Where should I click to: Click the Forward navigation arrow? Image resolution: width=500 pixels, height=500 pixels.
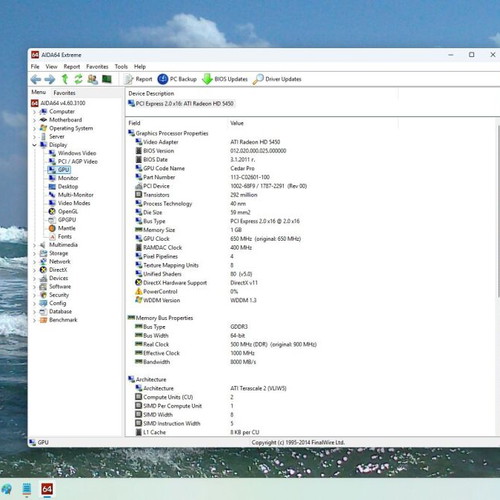[50, 79]
